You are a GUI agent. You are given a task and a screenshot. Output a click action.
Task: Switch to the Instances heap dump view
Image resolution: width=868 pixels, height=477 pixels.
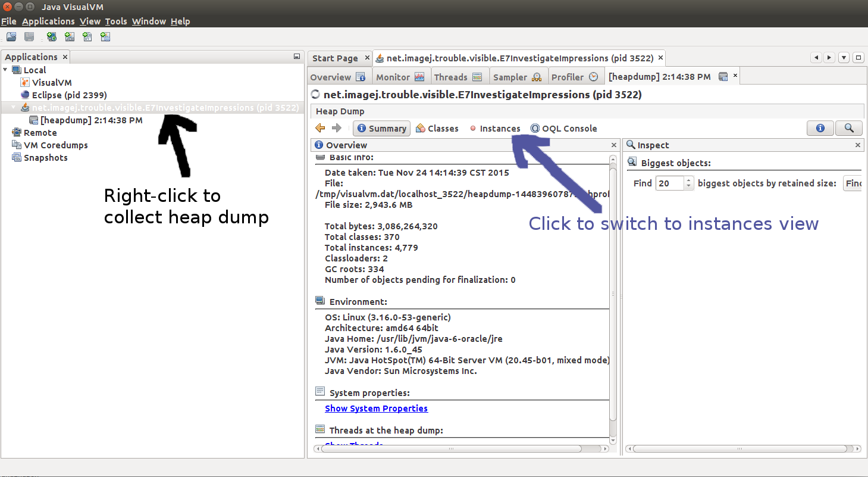tap(500, 128)
